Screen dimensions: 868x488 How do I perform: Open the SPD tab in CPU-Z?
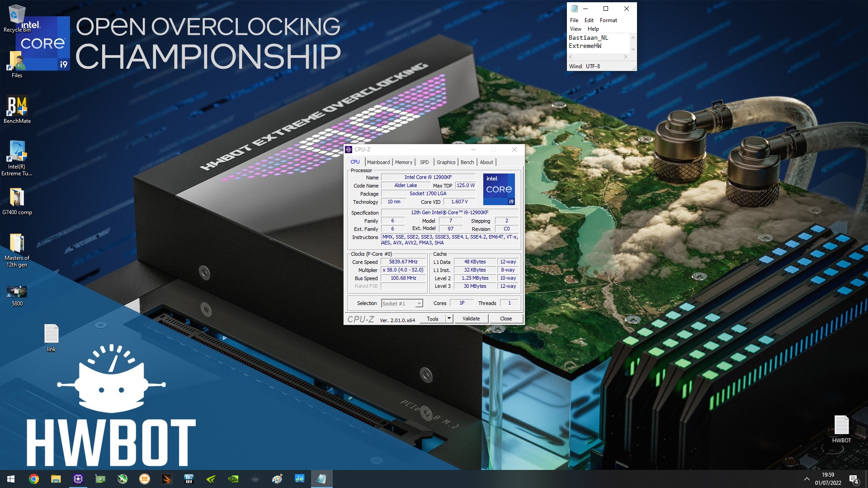tap(424, 162)
